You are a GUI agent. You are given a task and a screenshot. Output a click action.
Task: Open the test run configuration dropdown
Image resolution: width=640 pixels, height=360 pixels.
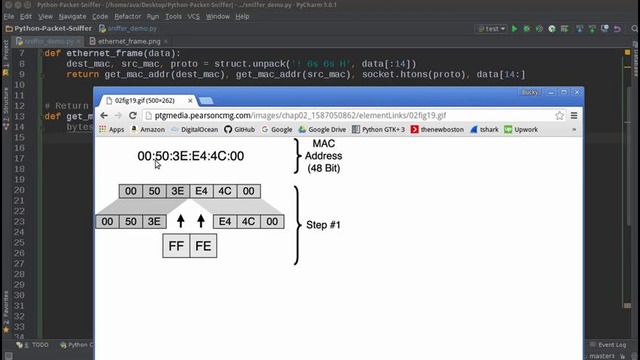491,29
